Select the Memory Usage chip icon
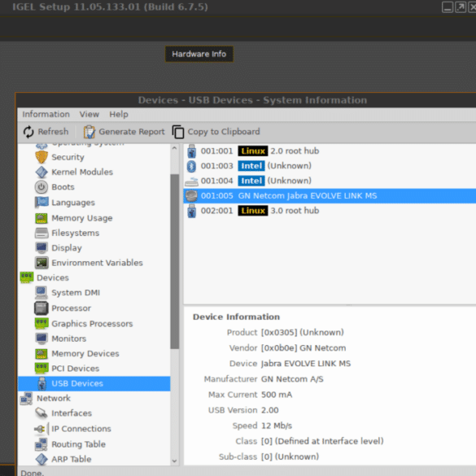476x476 pixels. (x=41, y=218)
